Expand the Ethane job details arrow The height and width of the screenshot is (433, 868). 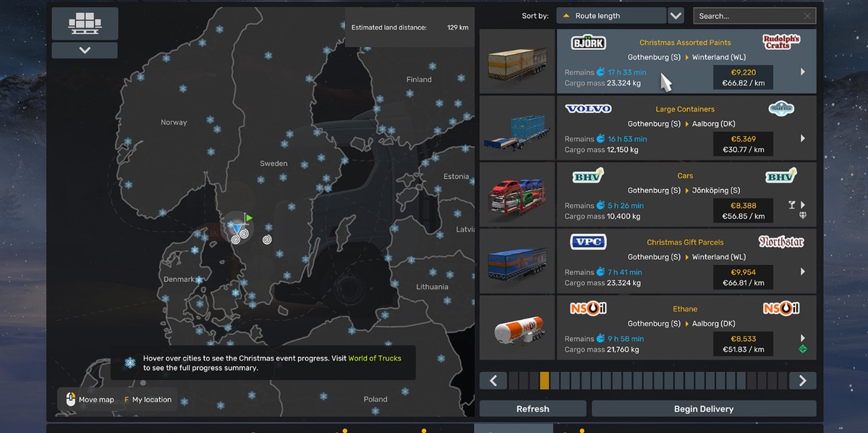[x=803, y=338]
